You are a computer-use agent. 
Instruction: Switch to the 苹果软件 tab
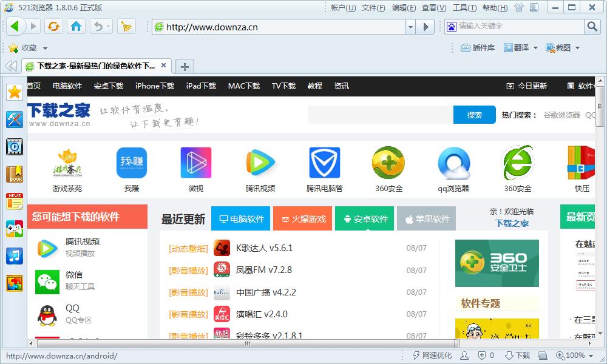[426, 218]
